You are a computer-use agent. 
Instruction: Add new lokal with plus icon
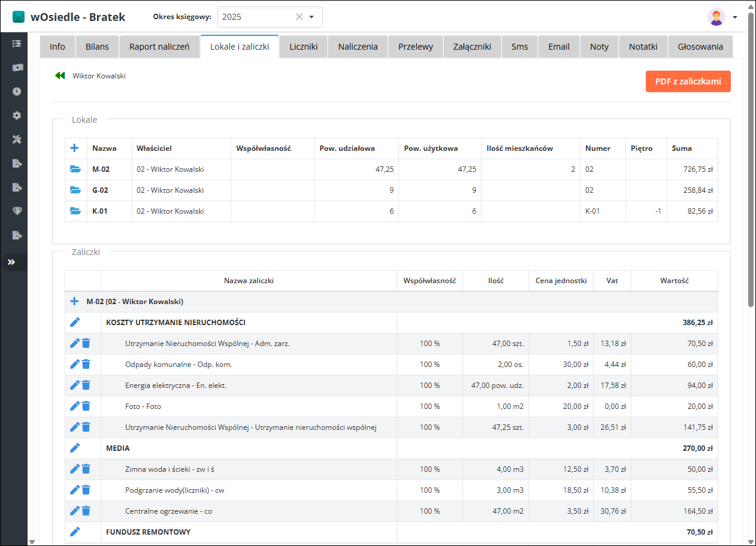(75, 148)
